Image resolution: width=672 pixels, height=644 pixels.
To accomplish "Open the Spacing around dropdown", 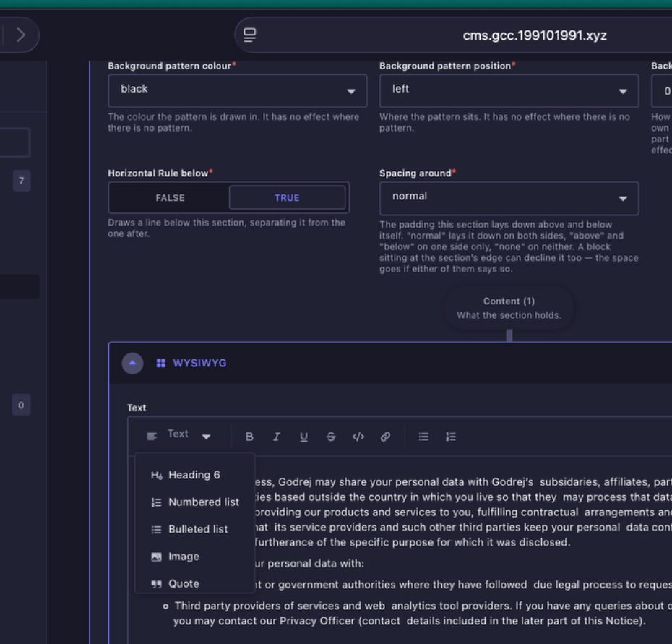I will click(x=509, y=198).
